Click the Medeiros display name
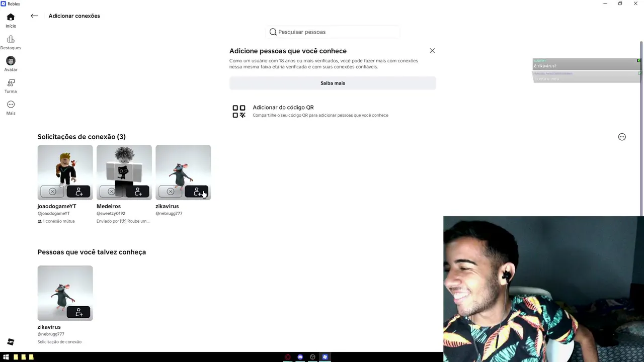Viewport: 644px width, 362px height. 109,206
